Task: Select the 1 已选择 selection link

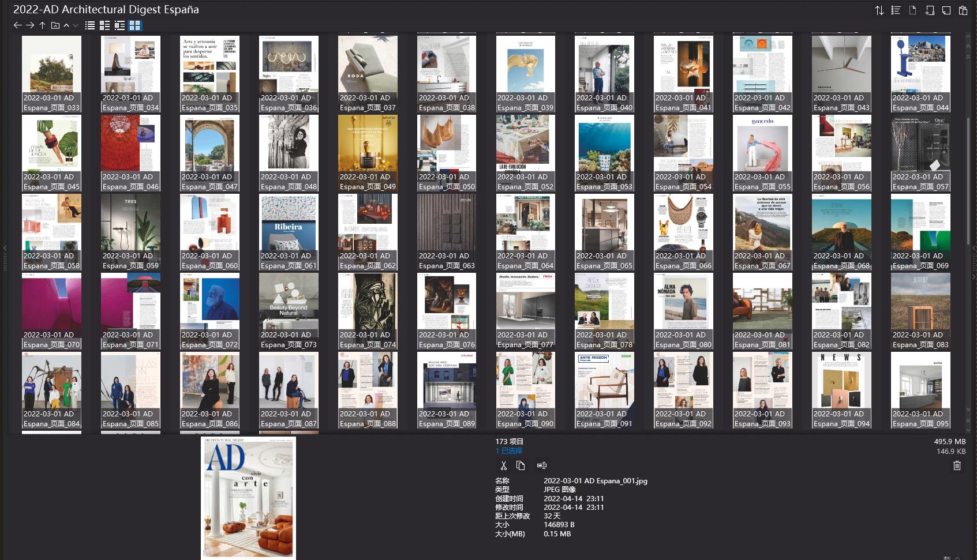Action: click(507, 450)
